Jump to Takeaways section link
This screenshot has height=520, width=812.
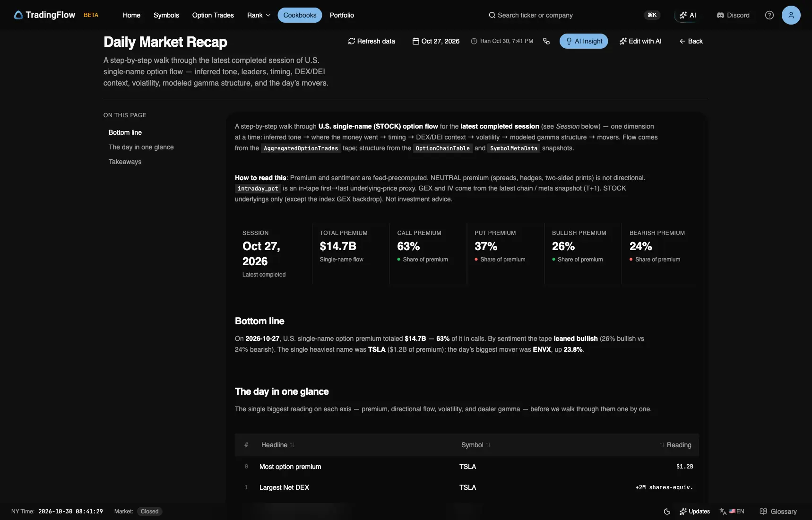click(125, 162)
